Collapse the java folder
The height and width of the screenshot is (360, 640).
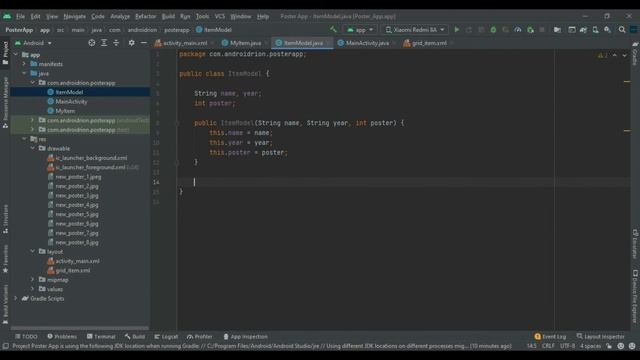[24, 73]
